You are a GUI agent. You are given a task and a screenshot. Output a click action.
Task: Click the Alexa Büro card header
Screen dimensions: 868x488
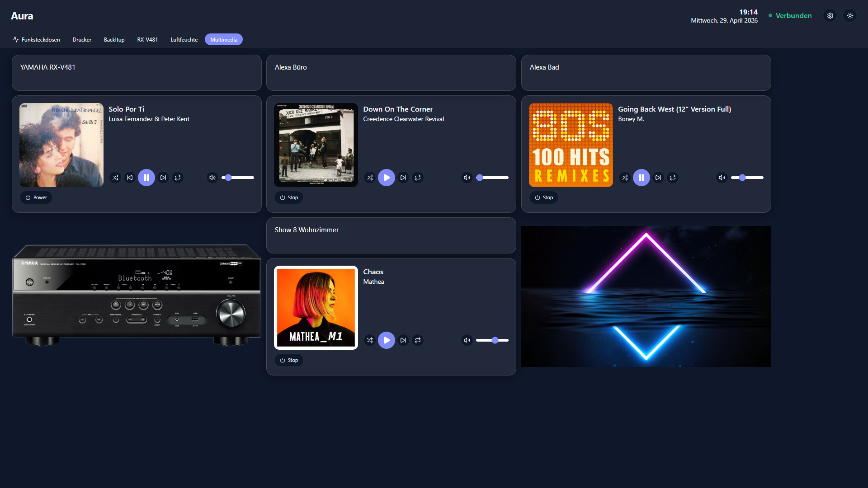coord(391,73)
